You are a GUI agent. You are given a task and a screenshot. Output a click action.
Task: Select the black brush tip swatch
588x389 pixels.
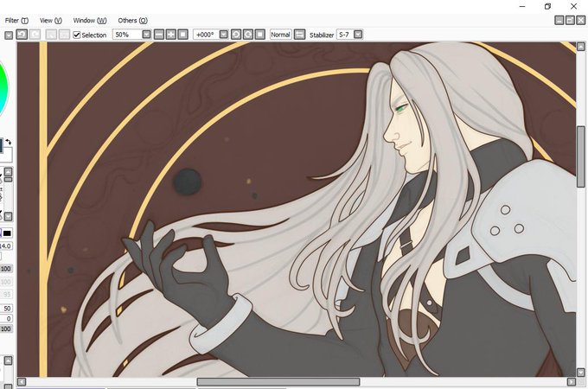pos(7,233)
